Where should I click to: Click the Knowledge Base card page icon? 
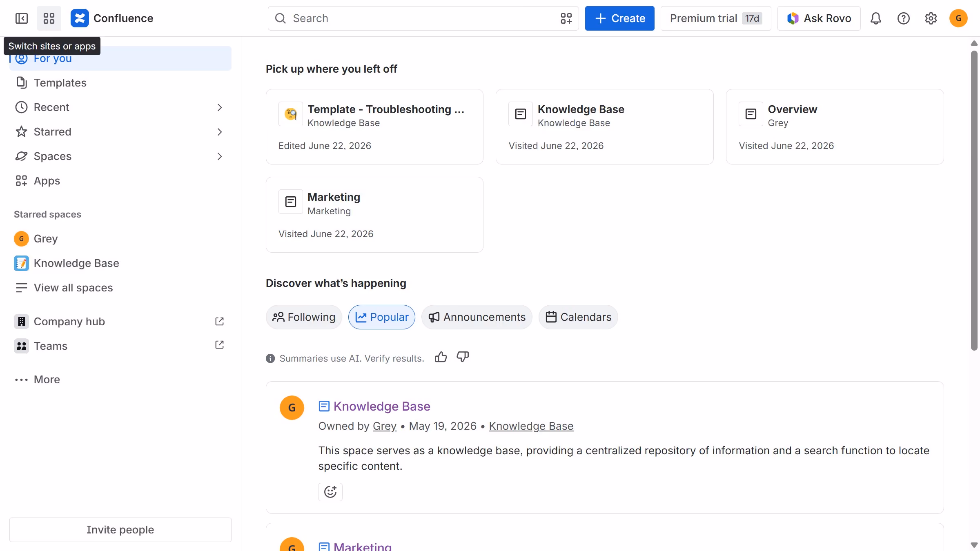[x=521, y=114]
